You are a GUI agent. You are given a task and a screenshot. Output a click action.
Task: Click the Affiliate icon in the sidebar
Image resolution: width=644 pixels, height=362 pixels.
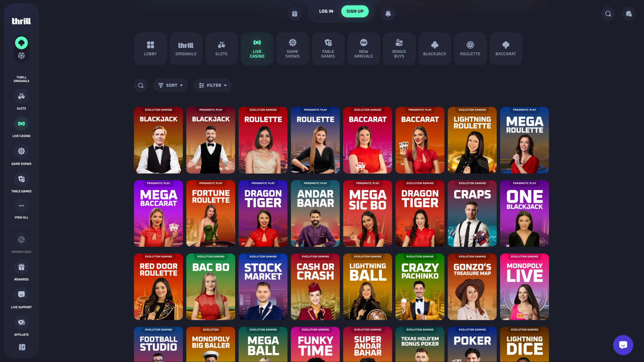click(21, 322)
